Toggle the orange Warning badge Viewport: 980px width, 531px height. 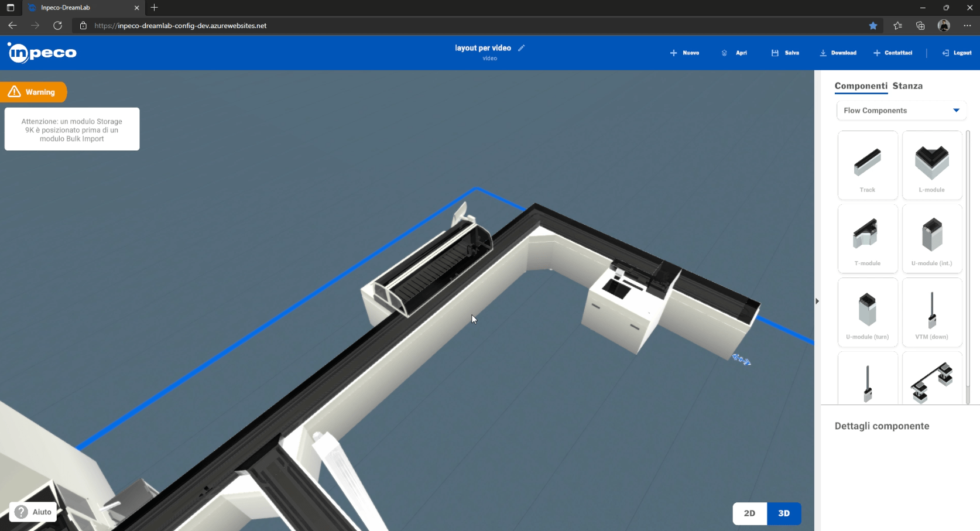coord(33,92)
